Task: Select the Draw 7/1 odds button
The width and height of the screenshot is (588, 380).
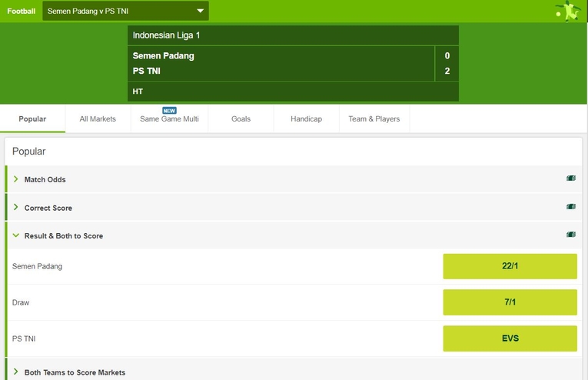Action: click(510, 302)
